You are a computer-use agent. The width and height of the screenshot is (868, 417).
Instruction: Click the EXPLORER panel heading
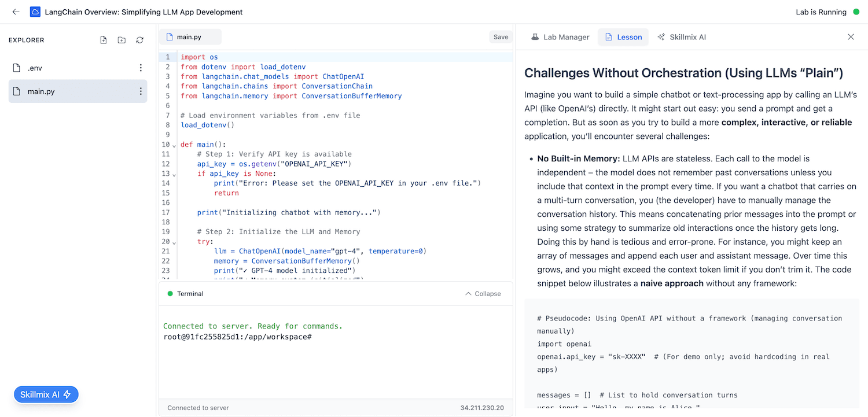pos(27,40)
